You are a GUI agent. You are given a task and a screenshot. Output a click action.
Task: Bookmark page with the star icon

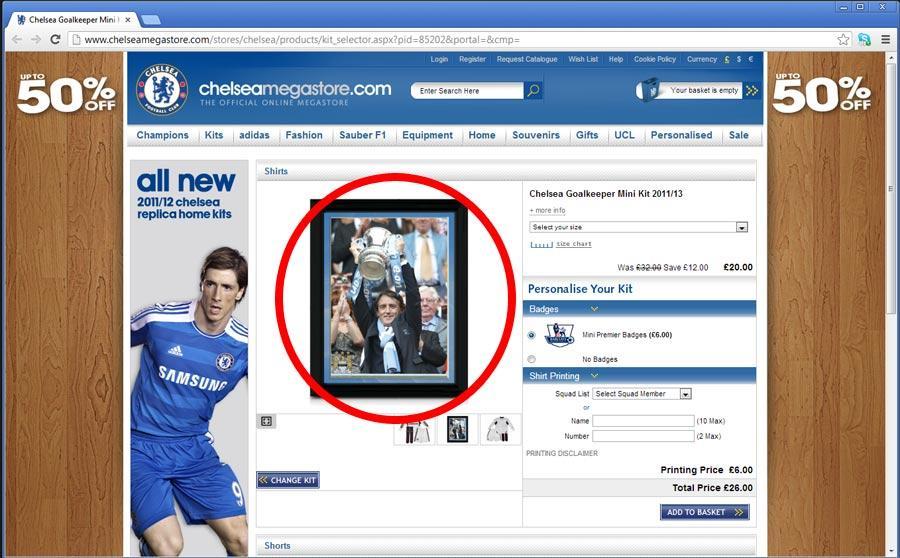[843, 40]
